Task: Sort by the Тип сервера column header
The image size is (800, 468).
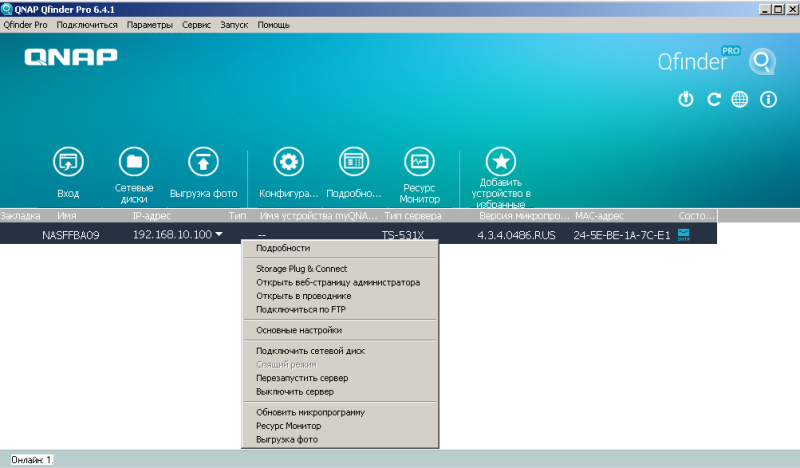Action: [x=413, y=216]
